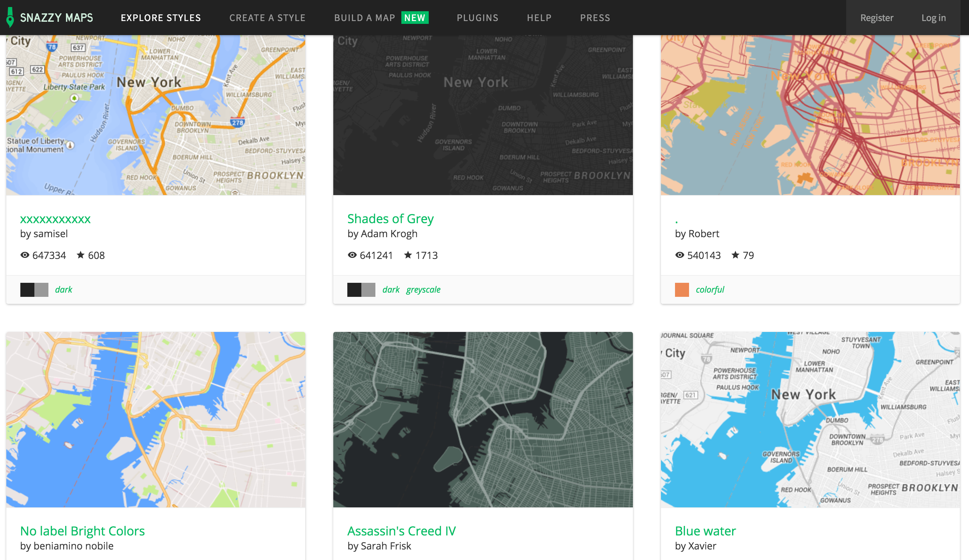Click the favorites star icon beside 608
Screen dimensions: 969x560
tap(80, 255)
